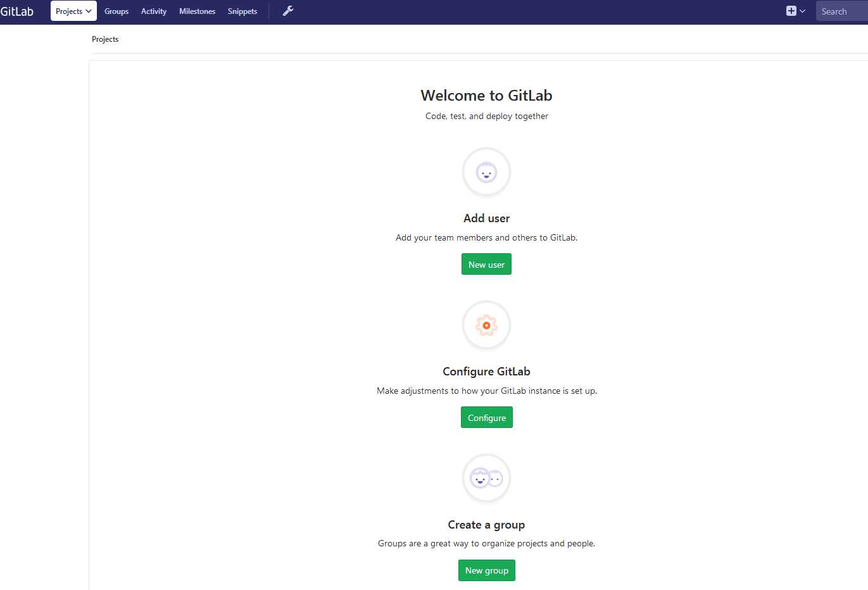Click the Welcome to GitLab heading
The height and width of the screenshot is (590, 868).
[486, 96]
